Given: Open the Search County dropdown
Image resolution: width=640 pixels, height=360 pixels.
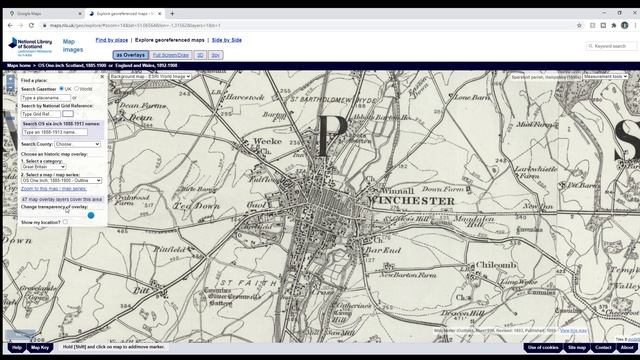Looking at the screenshot, I should 77,144.
